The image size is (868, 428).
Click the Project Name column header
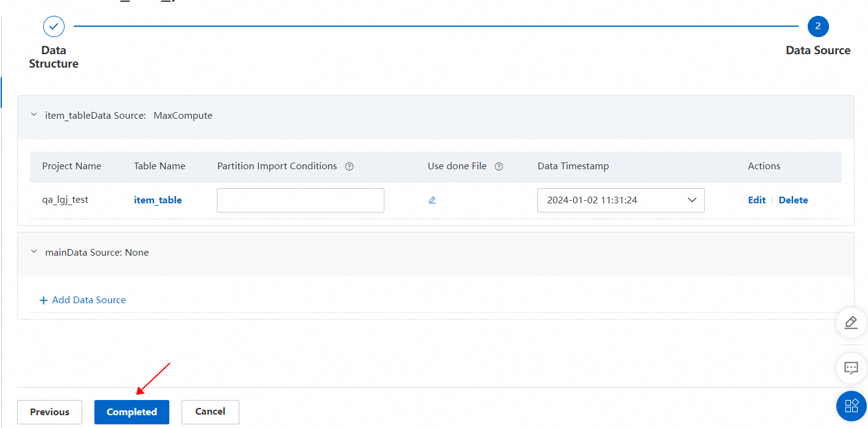[x=72, y=166]
